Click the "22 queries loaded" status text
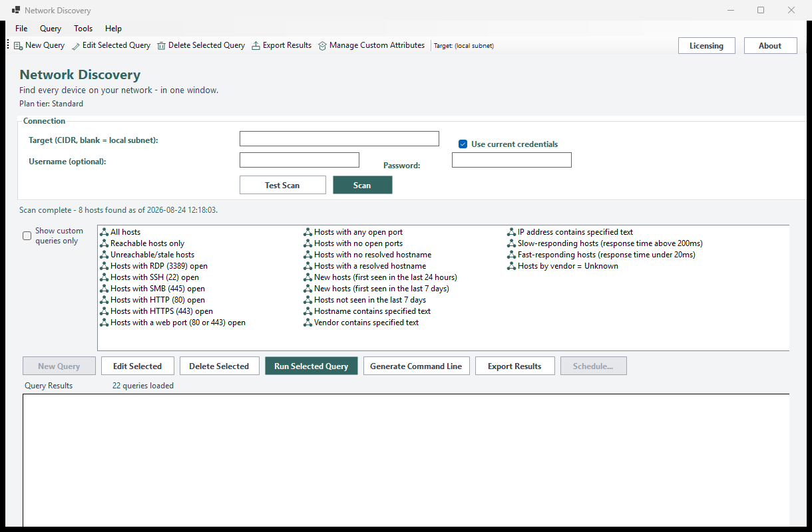 click(143, 386)
